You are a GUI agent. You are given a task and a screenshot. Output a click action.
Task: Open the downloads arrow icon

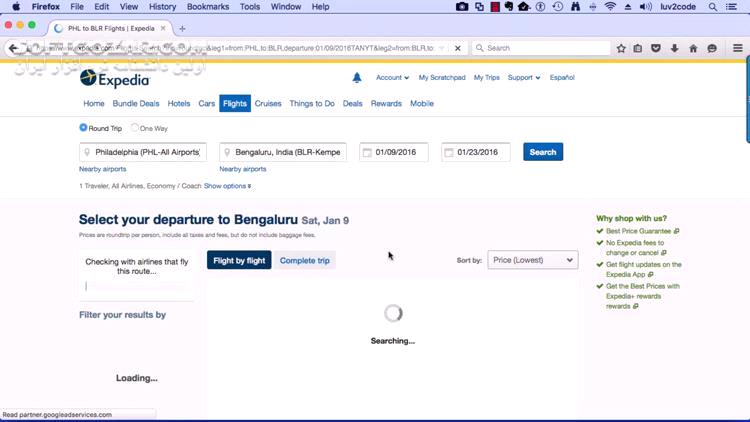click(x=674, y=48)
